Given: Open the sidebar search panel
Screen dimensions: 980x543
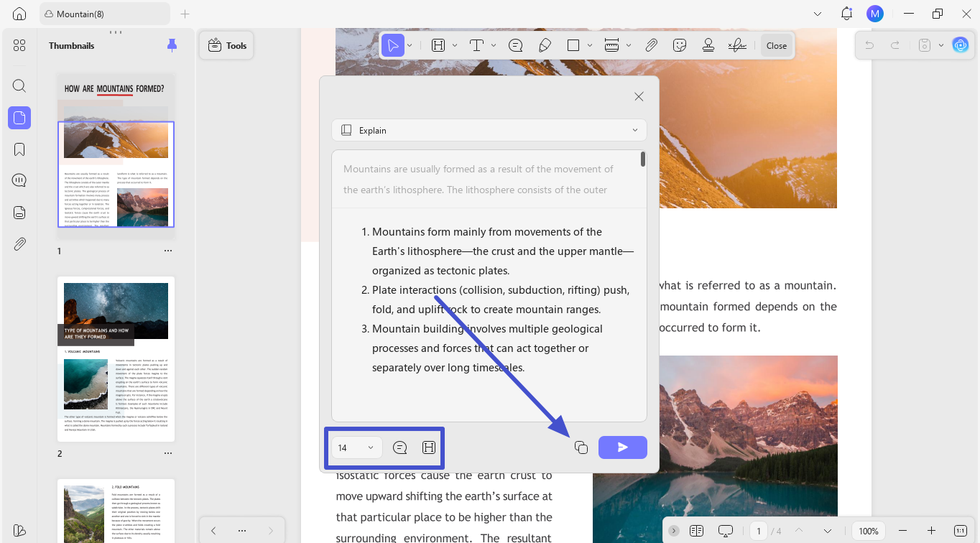Looking at the screenshot, I should (x=19, y=86).
